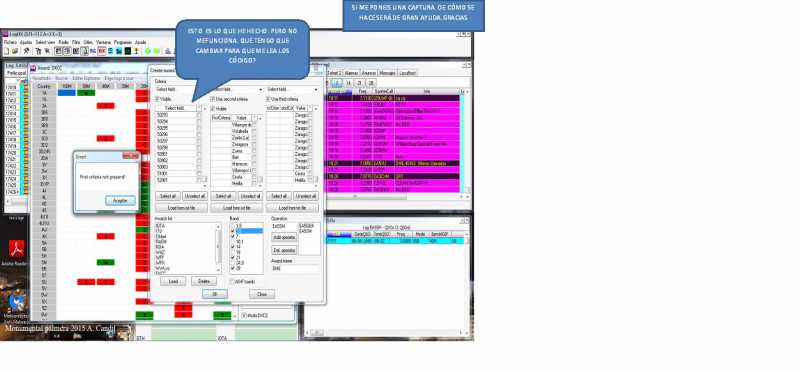Click the black square toolbar icon
This screenshot has height=370, width=800.
pyautogui.click(x=128, y=51)
